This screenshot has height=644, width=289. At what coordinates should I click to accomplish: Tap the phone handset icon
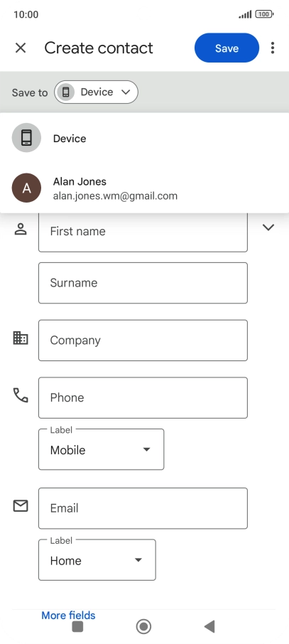coord(21,395)
